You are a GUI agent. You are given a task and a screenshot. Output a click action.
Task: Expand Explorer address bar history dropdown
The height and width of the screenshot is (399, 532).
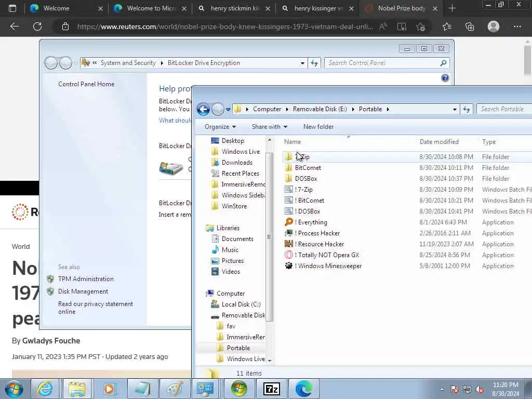[x=454, y=109]
